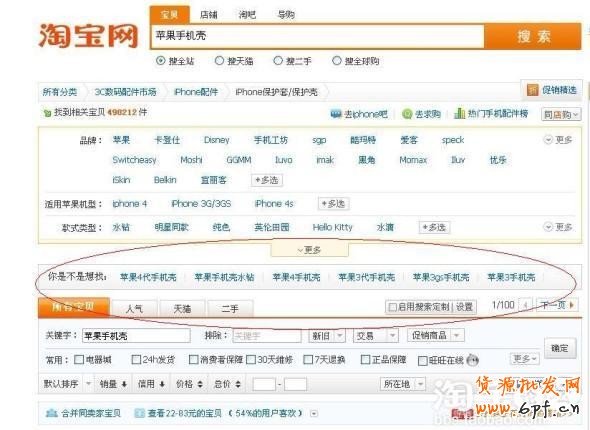The height and width of the screenshot is (430, 590).
Task: Click the orange 搜索 button
Action: (533, 36)
